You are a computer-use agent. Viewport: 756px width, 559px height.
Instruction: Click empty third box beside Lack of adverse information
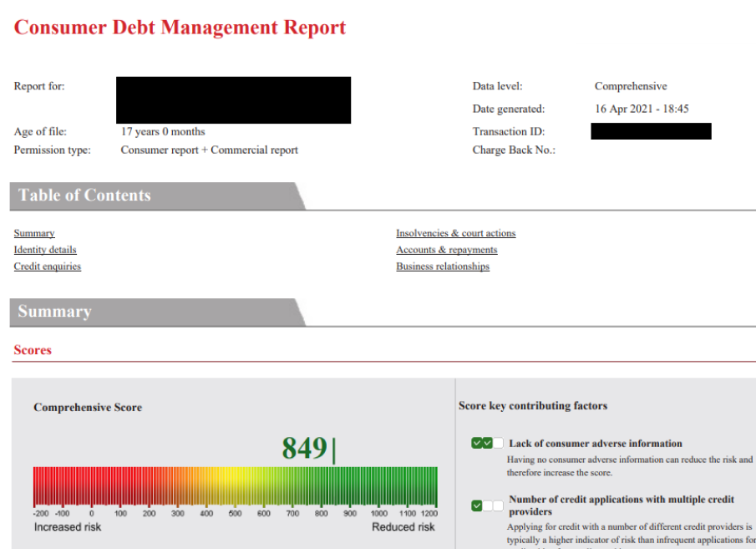(x=499, y=443)
